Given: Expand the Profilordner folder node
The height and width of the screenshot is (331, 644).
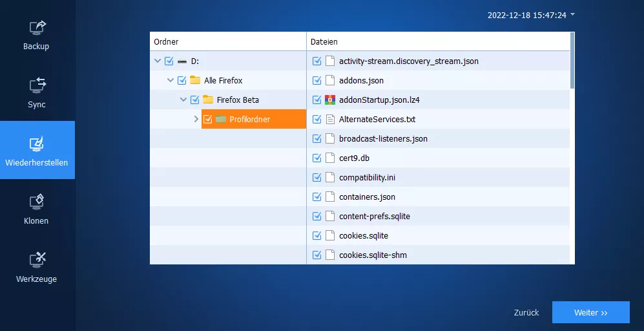Looking at the screenshot, I should coord(196,120).
